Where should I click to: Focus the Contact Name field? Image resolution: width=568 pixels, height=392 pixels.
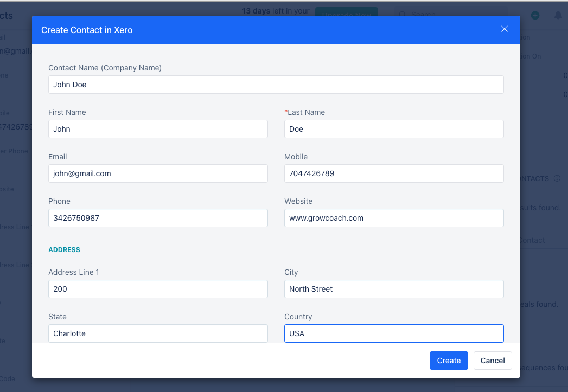coord(276,85)
